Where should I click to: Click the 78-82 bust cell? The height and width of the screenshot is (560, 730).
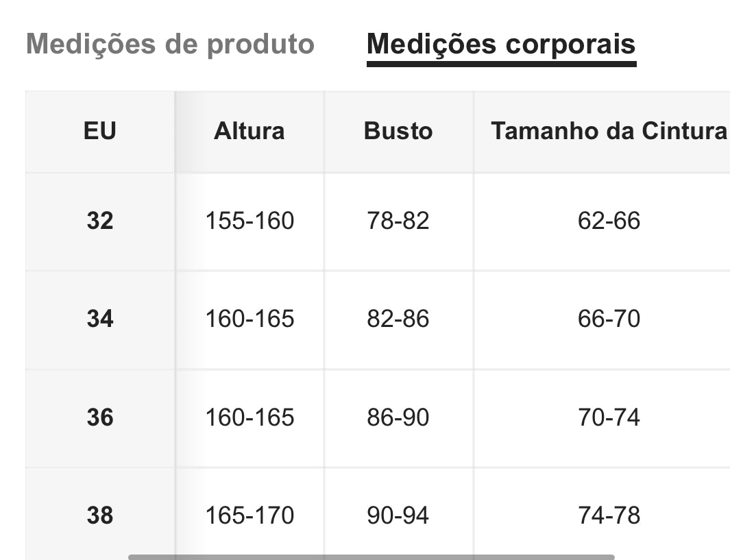[x=398, y=221]
